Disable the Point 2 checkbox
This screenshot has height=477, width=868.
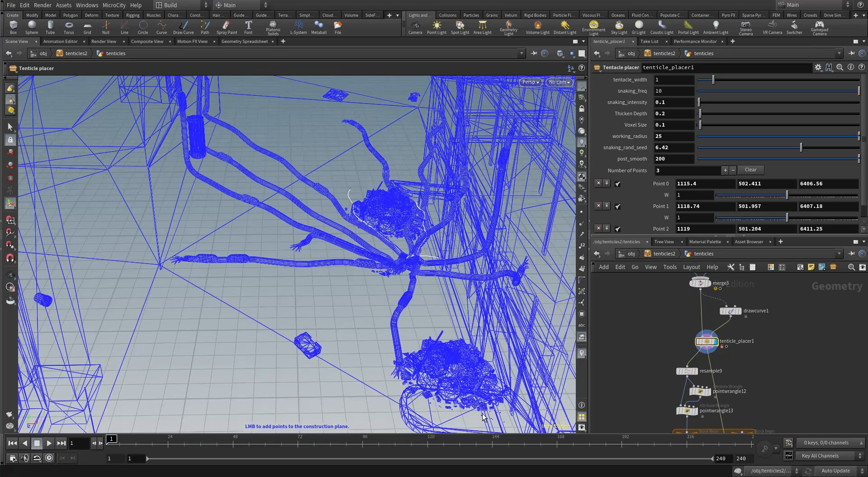click(618, 229)
